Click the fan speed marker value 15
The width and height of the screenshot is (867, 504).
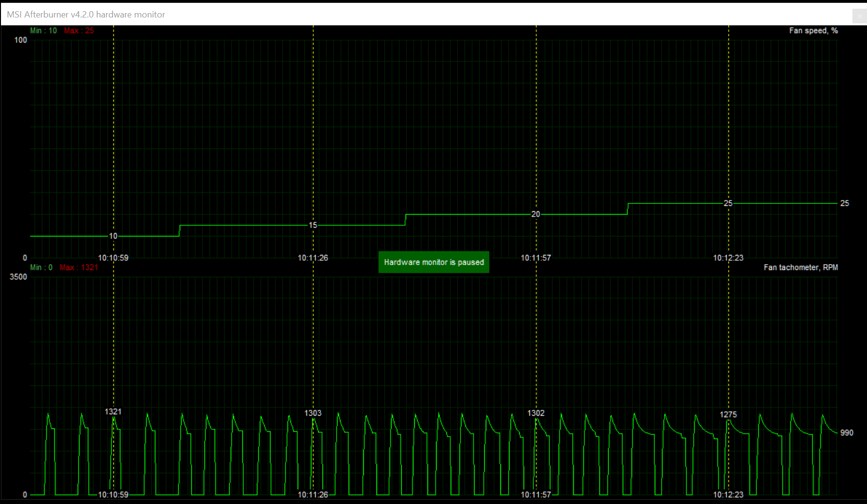pos(313,225)
